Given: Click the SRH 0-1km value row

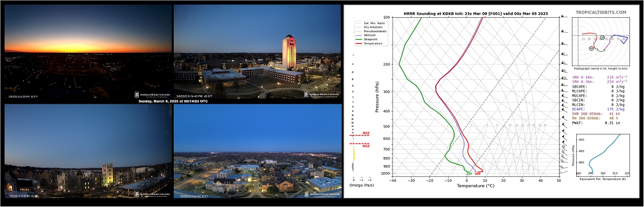Looking at the screenshot, I should pos(600,77).
